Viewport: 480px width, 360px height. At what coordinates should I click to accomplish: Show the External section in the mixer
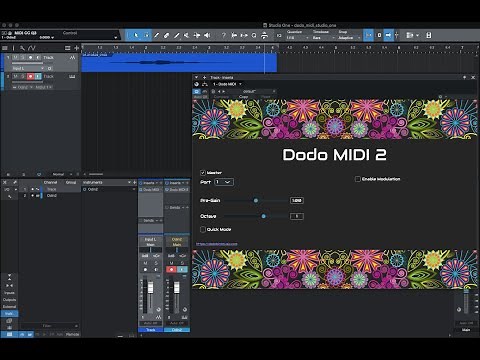click(x=9, y=307)
